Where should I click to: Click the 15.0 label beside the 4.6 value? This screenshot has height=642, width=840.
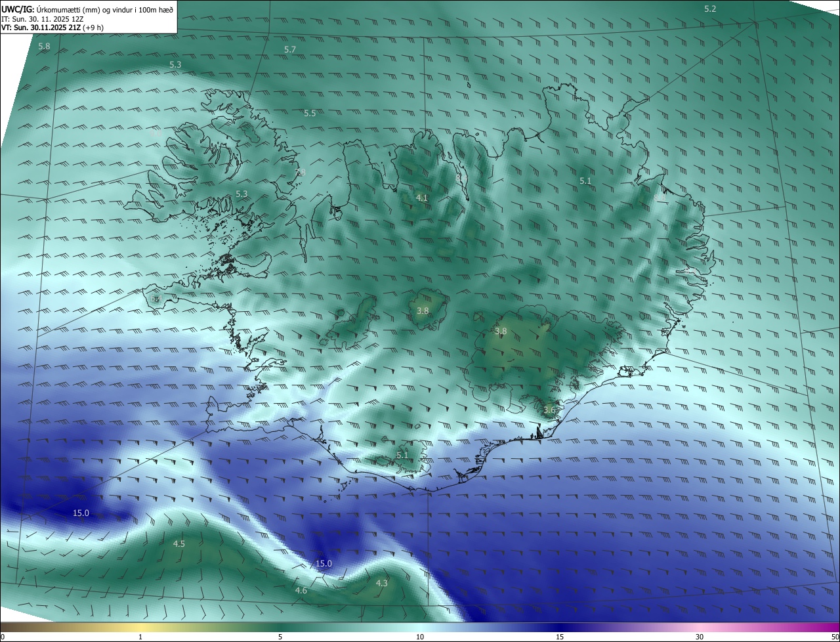[324, 564]
